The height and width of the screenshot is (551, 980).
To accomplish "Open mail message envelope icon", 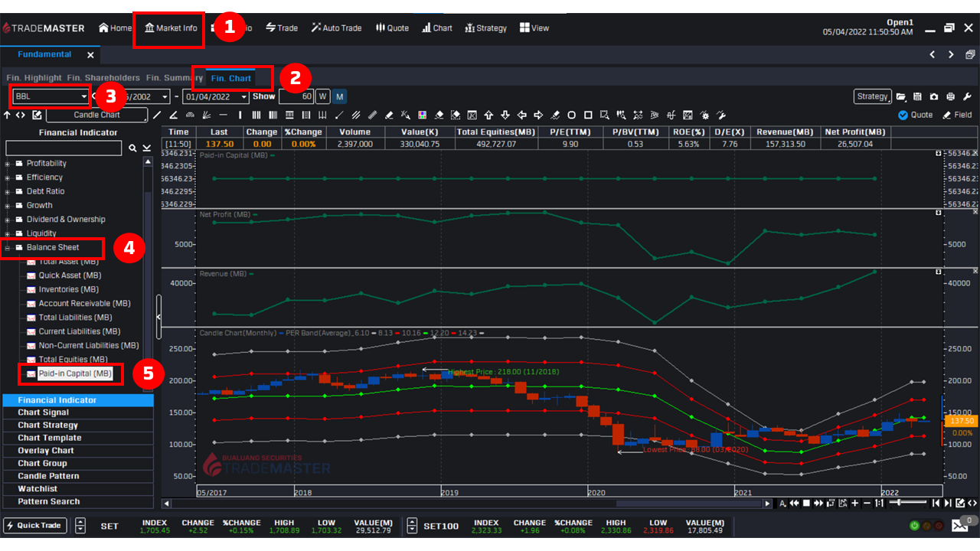I will pyautogui.click(x=960, y=526).
